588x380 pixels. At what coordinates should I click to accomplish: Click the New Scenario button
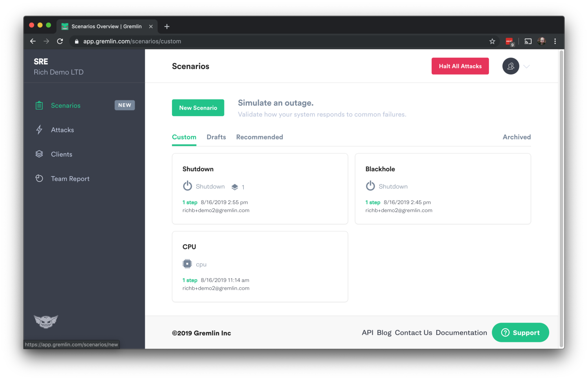198,108
